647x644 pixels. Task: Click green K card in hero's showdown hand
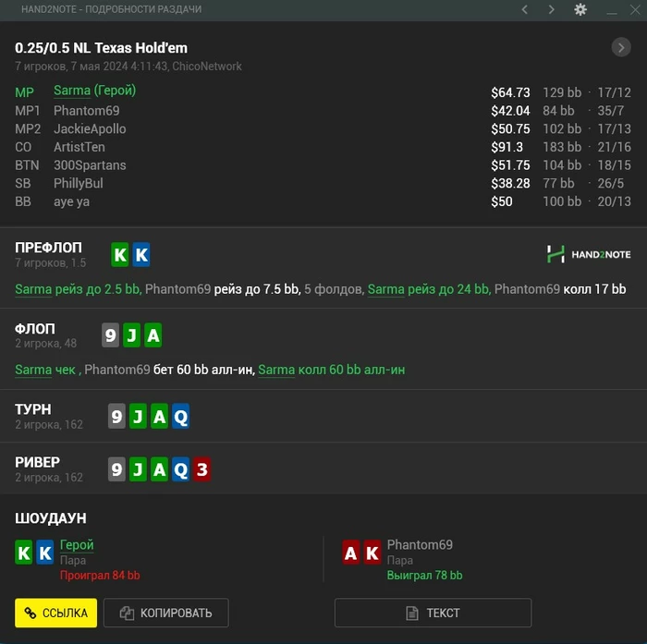24,553
